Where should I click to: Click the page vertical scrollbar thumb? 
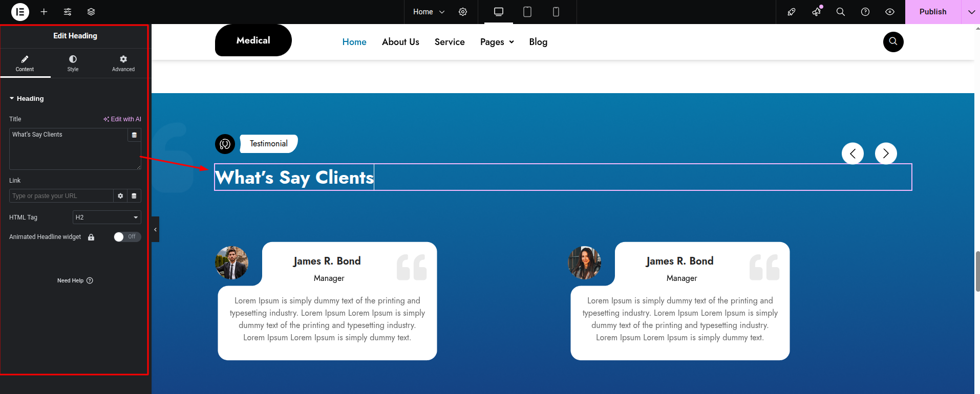click(977, 271)
